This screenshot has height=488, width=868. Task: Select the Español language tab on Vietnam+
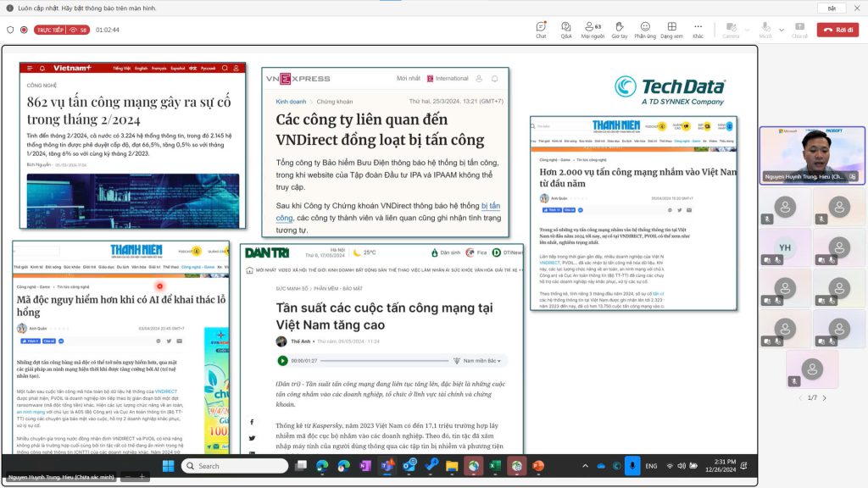click(178, 69)
